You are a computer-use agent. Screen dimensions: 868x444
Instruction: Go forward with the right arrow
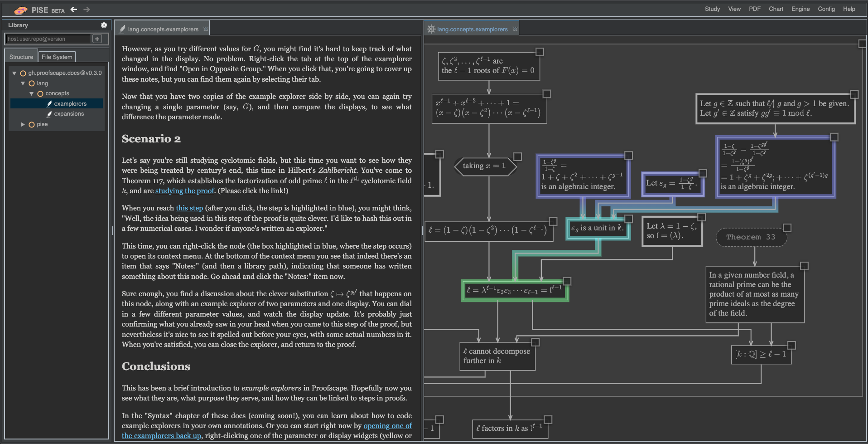(x=87, y=10)
